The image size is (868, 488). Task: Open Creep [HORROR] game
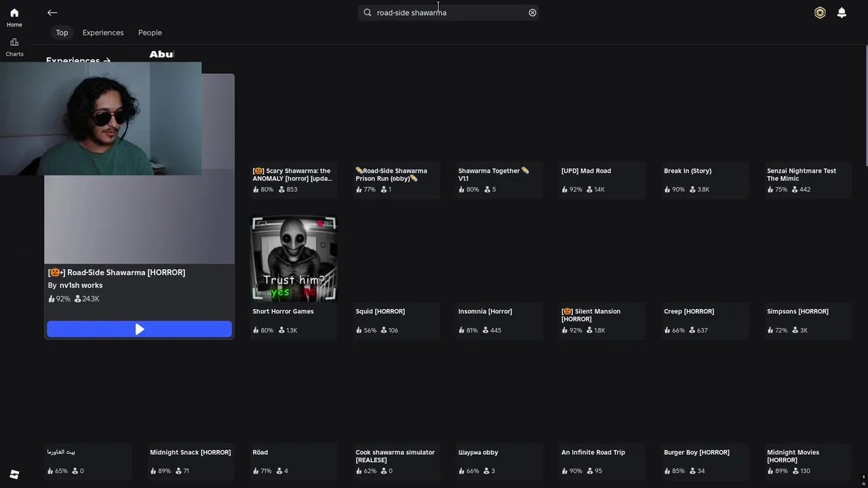[x=689, y=312]
